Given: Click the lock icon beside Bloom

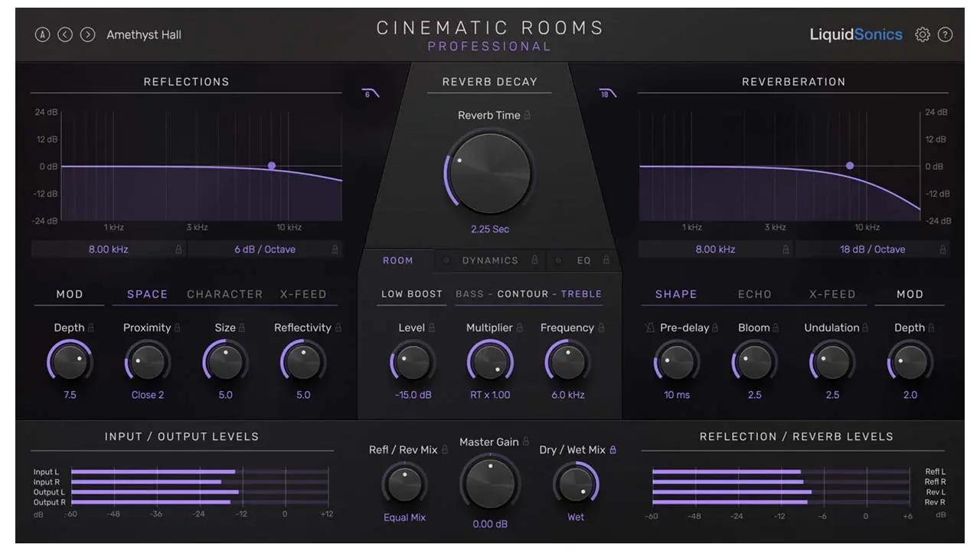Looking at the screenshot, I should (777, 328).
